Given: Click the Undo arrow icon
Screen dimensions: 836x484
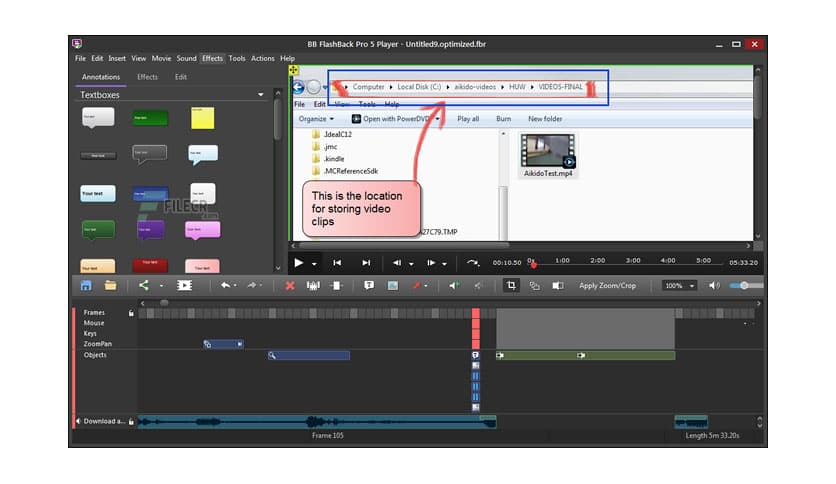Looking at the screenshot, I should click(226, 286).
